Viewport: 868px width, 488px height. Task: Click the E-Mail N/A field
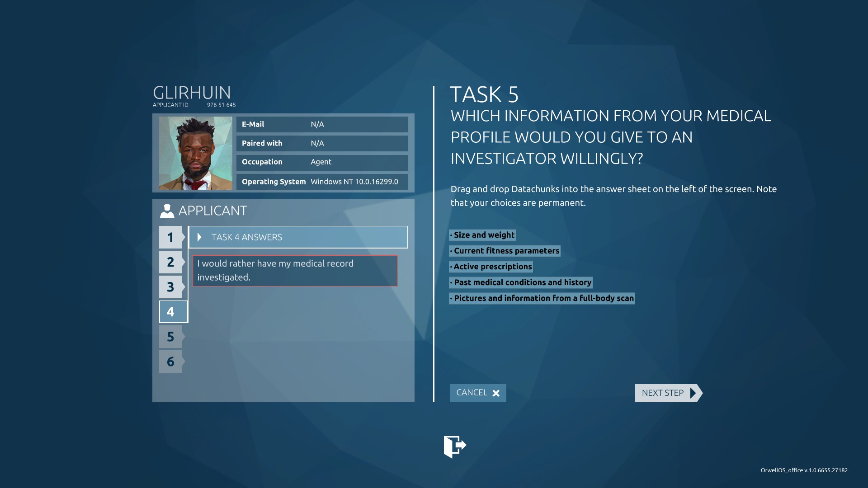tap(322, 124)
